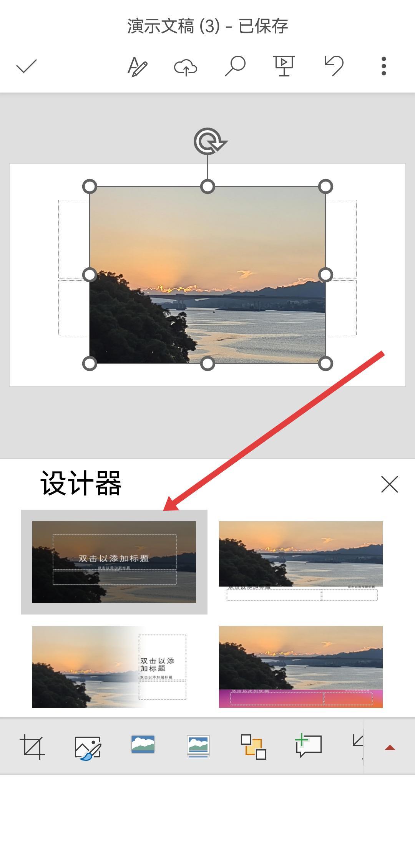Choose the dark overlay title design
This screenshot has height=868, width=415.
(x=114, y=562)
